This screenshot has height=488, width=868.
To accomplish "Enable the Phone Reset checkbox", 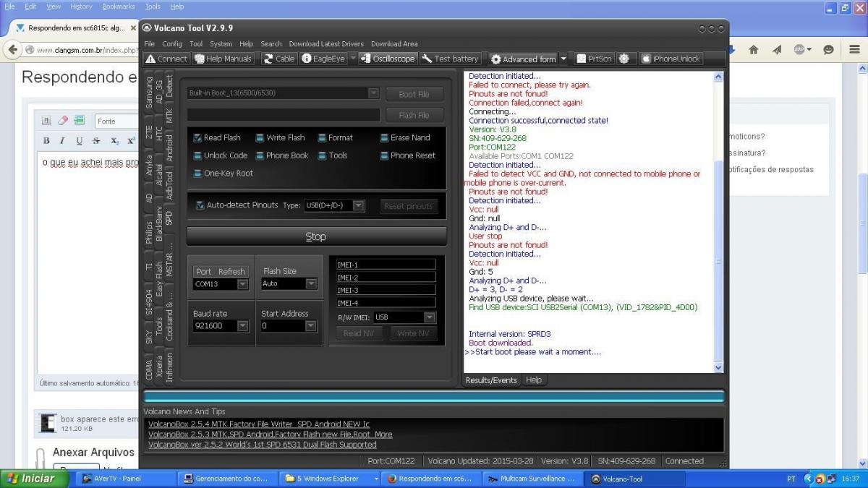I will point(384,155).
